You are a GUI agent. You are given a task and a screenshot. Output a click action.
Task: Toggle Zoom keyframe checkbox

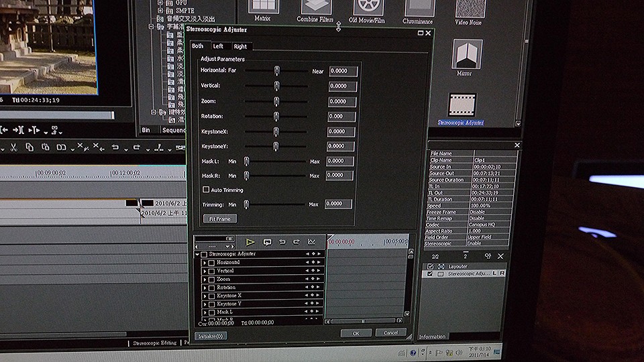(211, 280)
